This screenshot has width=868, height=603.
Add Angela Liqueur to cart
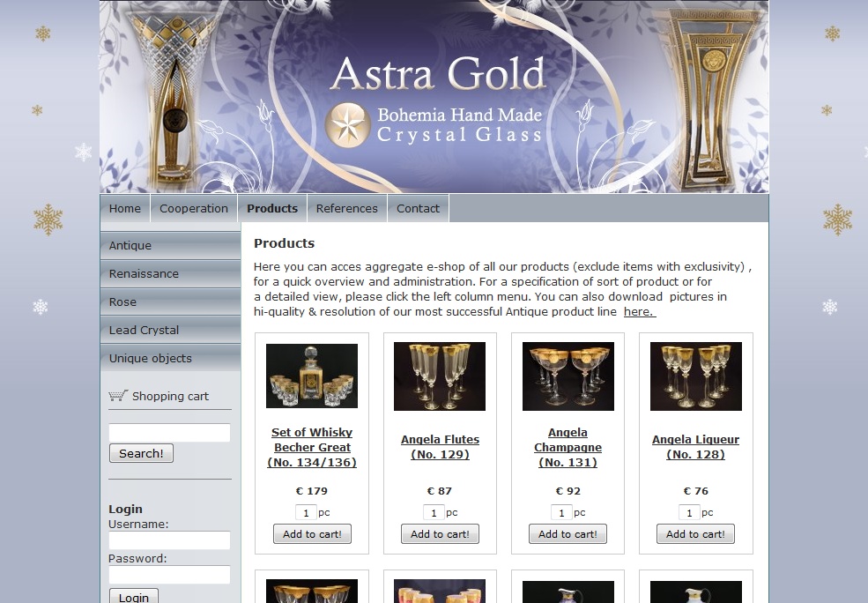click(x=696, y=533)
